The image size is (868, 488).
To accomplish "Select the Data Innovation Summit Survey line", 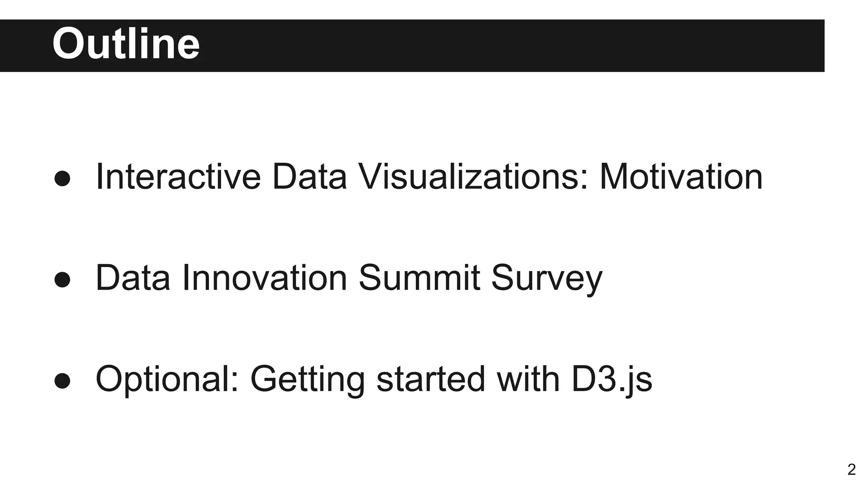I will point(348,278).
